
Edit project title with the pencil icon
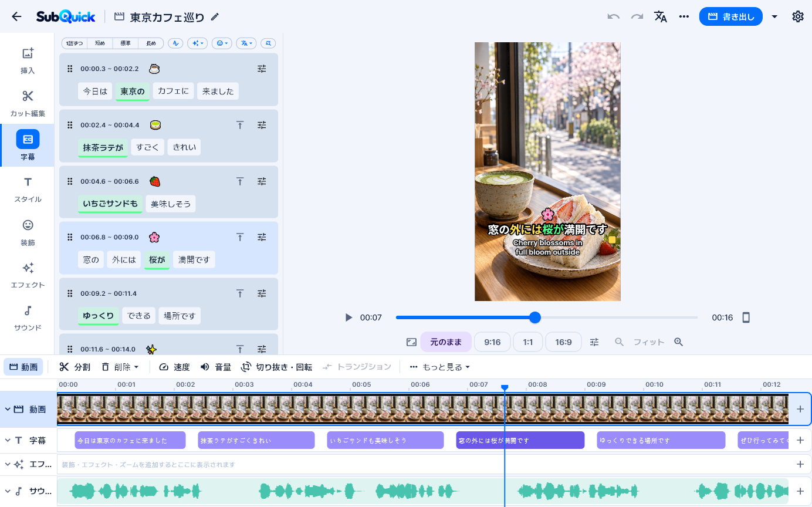[x=215, y=17]
